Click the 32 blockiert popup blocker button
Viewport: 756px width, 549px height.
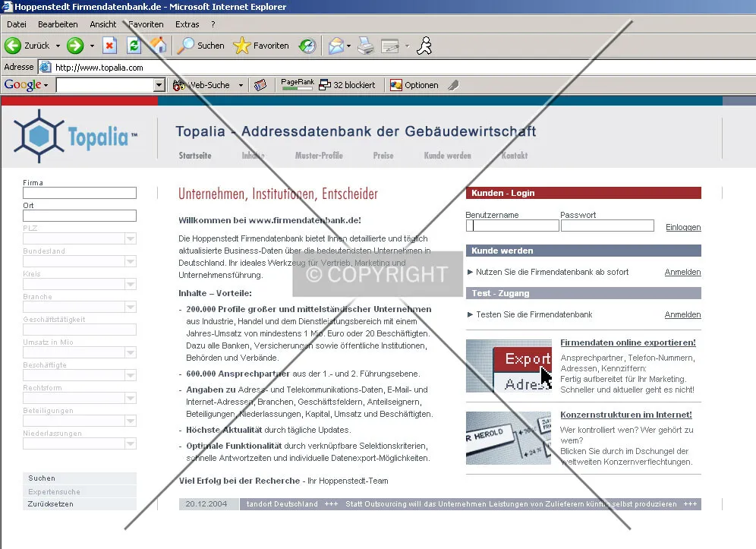(x=347, y=85)
